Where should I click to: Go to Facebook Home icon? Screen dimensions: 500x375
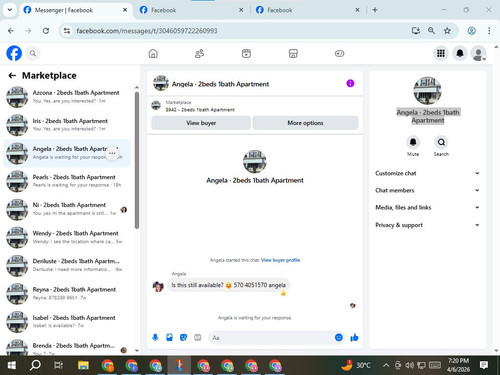tap(153, 53)
